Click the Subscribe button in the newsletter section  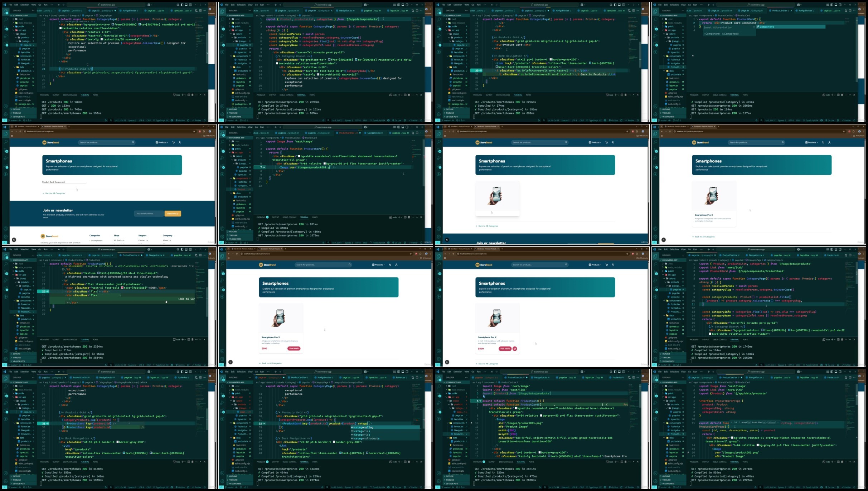(x=173, y=213)
